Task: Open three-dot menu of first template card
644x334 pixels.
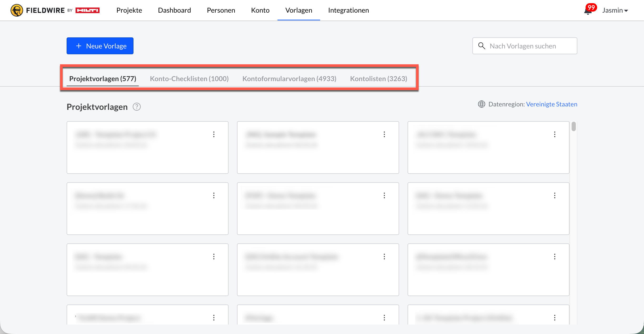Action: point(214,135)
